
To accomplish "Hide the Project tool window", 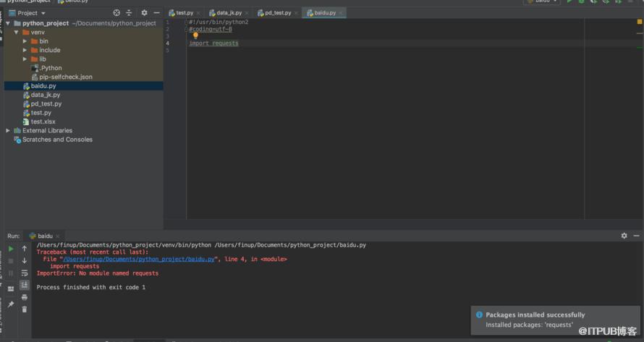I will point(156,13).
